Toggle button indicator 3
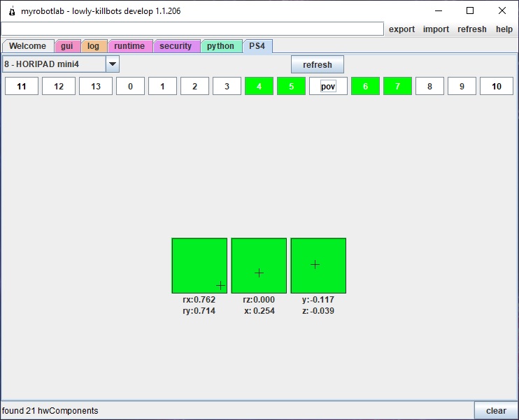The width and height of the screenshot is (519, 420). [227, 87]
